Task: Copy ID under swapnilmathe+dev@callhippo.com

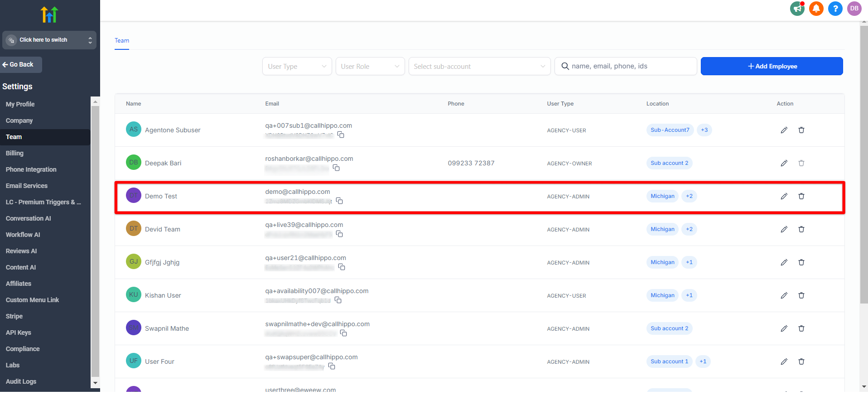Action: click(x=343, y=333)
